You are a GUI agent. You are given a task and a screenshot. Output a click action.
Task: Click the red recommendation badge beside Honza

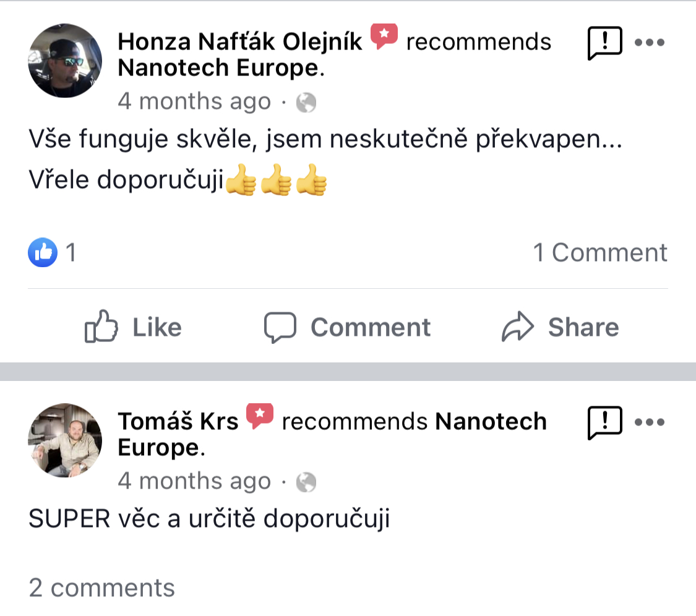point(384,37)
